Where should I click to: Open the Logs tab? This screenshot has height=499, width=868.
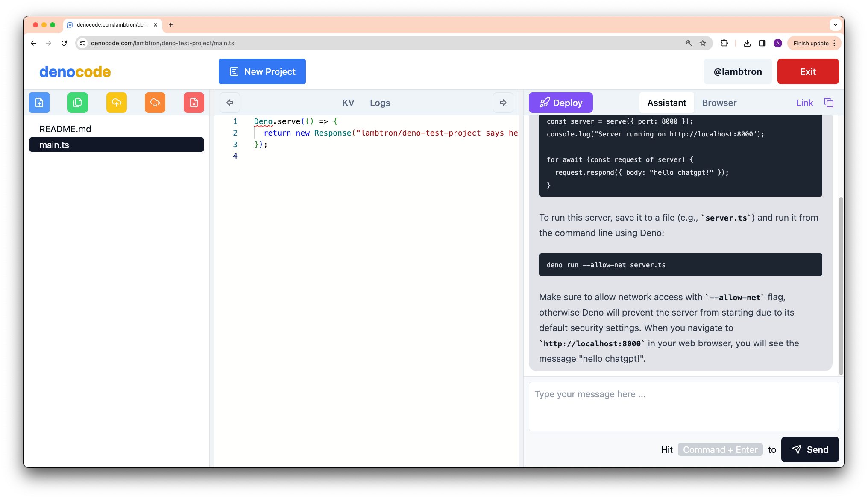pos(380,103)
